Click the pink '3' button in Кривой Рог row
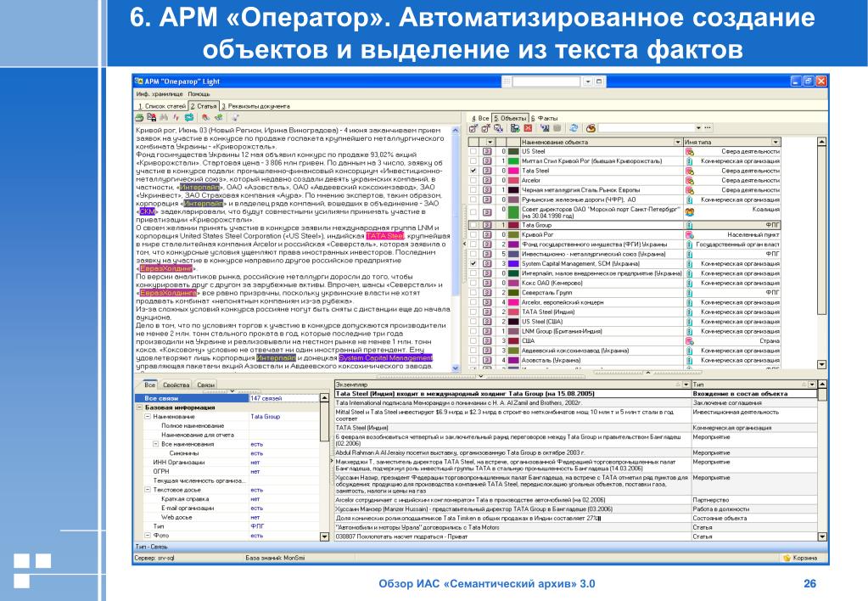The image size is (868, 601). [x=487, y=235]
